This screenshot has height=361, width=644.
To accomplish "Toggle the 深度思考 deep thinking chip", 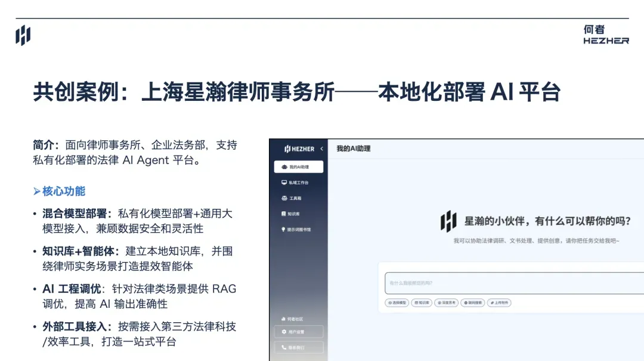I will click(447, 303).
